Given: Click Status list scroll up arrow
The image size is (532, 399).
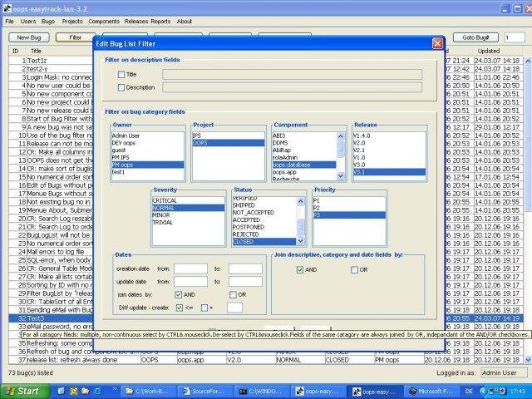Looking at the screenshot, I should [301, 201].
